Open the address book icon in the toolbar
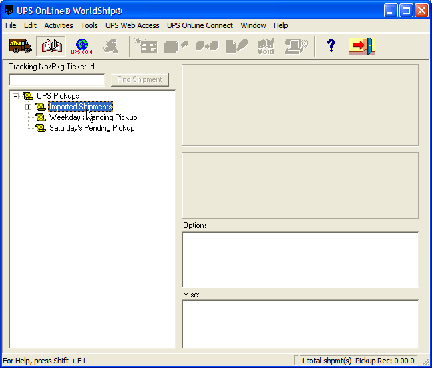432x368 pixels. 51,46
